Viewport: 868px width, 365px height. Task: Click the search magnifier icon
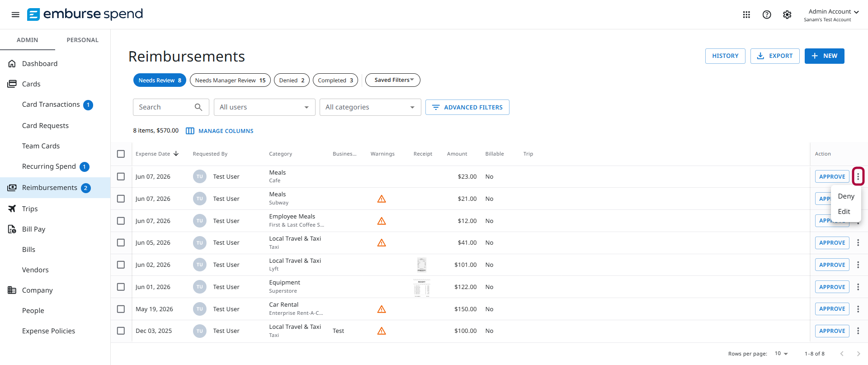coord(198,107)
